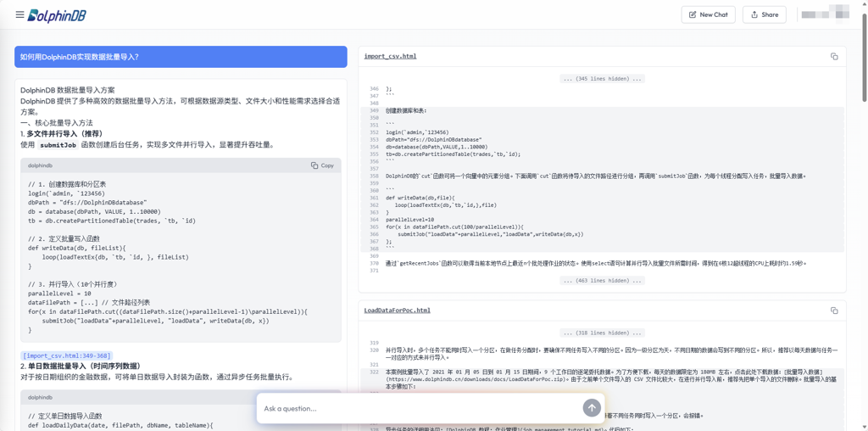Open the LoadDataForPoc.html source link

point(397,311)
